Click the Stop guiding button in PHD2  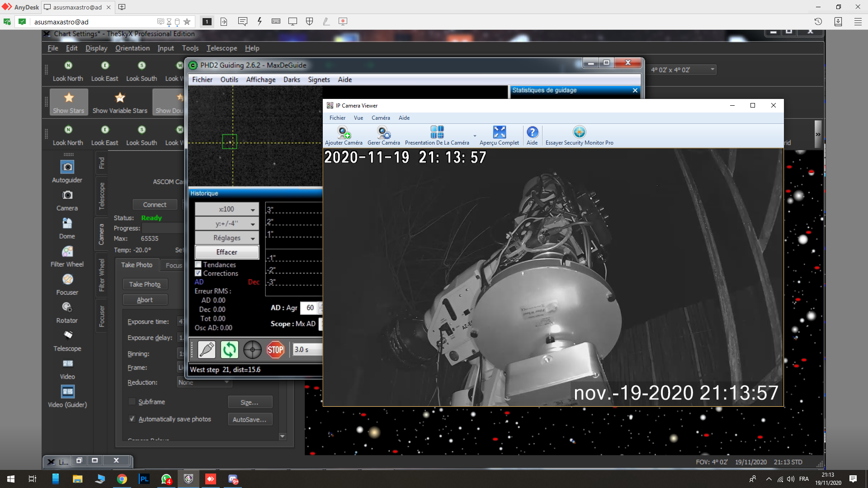275,349
